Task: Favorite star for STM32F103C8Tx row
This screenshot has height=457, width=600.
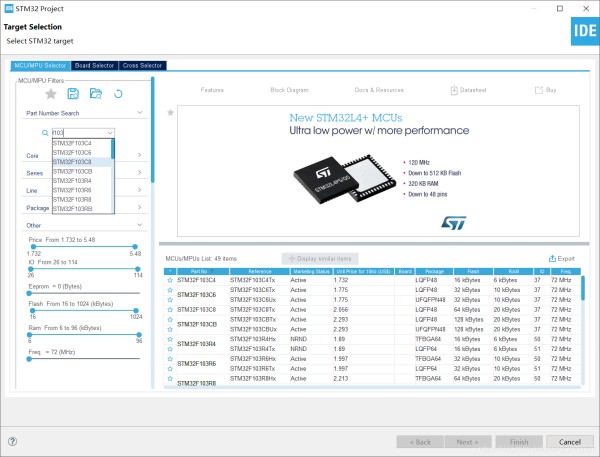Action: (x=170, y=310)
